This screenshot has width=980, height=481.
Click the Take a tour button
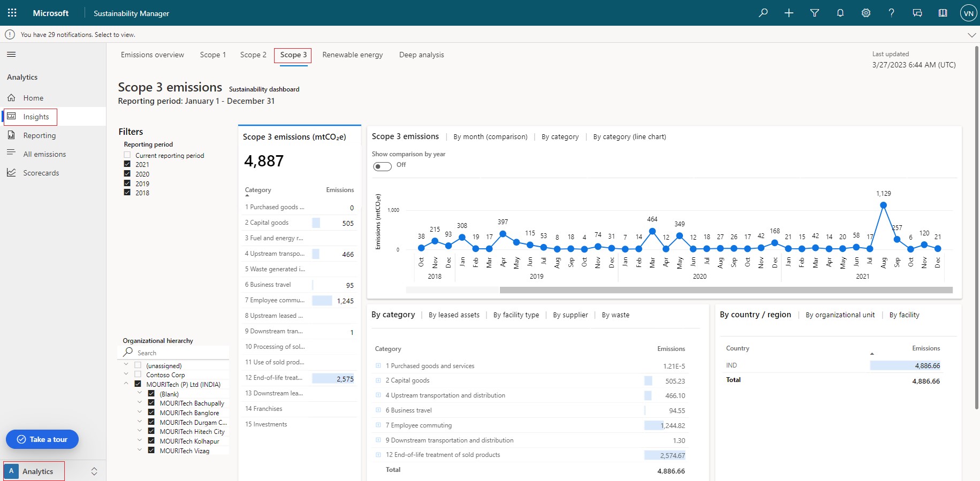coord(42,439)
